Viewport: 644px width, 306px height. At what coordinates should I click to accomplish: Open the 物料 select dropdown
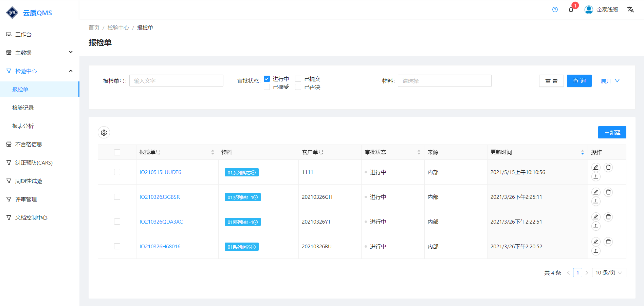[445, 81]
